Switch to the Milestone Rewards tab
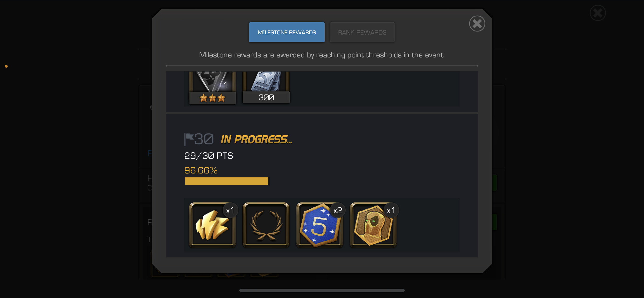Screen dimensions: 644x298 (x=287, y=32)
